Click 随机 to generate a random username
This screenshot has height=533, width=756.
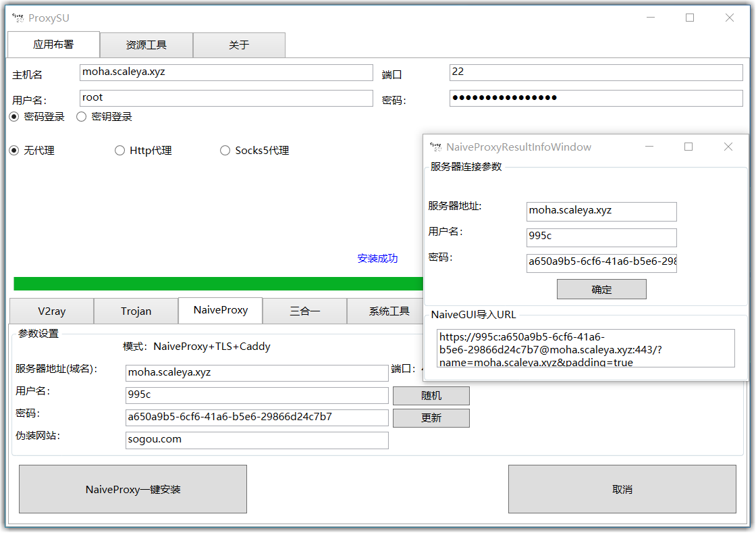[x=431, y=395]
